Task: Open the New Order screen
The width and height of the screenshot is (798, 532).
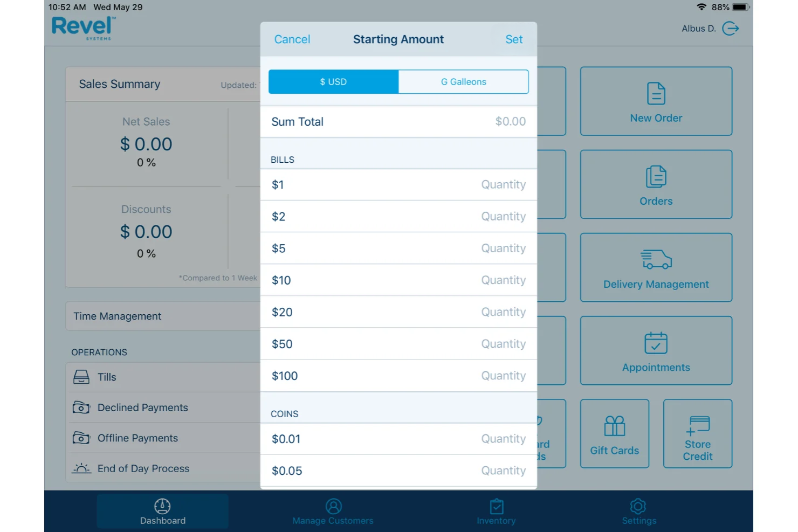Action: (656, 101)
